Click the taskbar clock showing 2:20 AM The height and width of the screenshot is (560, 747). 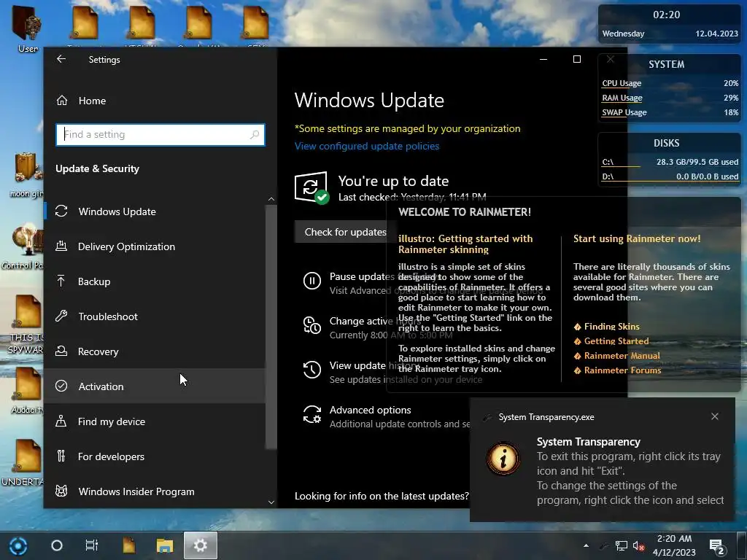pyautogui.click(x=674, y=545)
